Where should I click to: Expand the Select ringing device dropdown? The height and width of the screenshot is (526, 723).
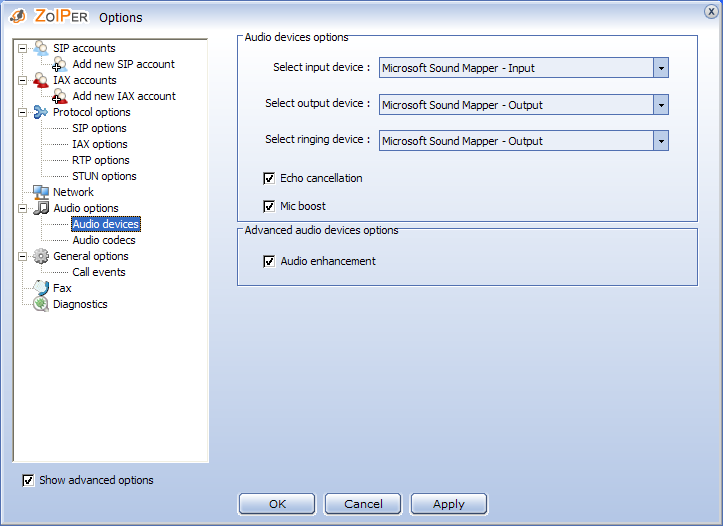coord(660,141)
